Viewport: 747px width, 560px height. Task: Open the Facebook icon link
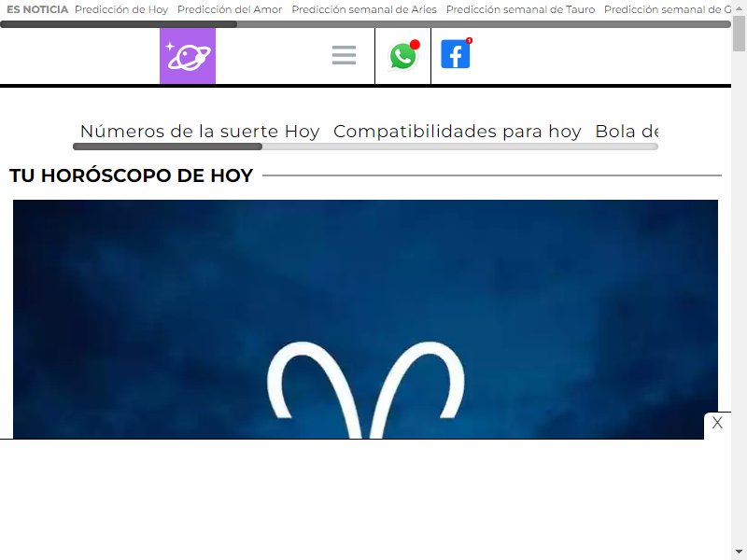click(456, 54)
